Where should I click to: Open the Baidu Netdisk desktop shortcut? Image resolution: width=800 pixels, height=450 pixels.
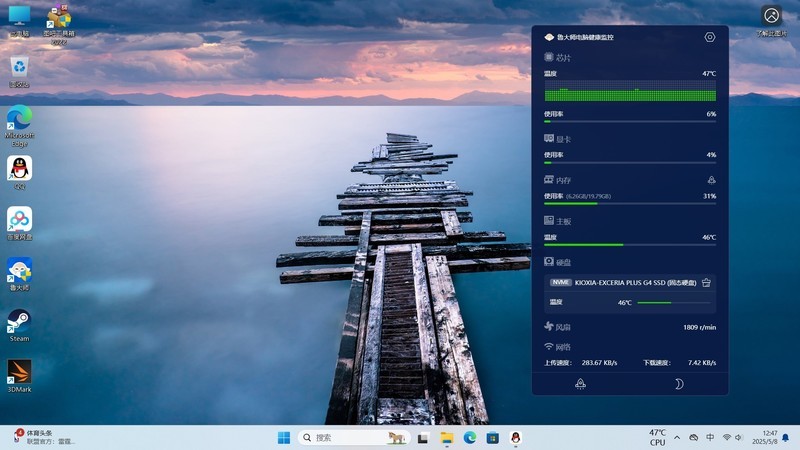pyautogui.click(x=19, y=219)
